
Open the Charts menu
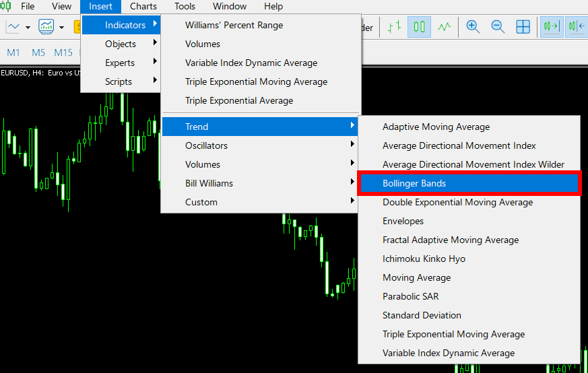[x=143, y=6]
